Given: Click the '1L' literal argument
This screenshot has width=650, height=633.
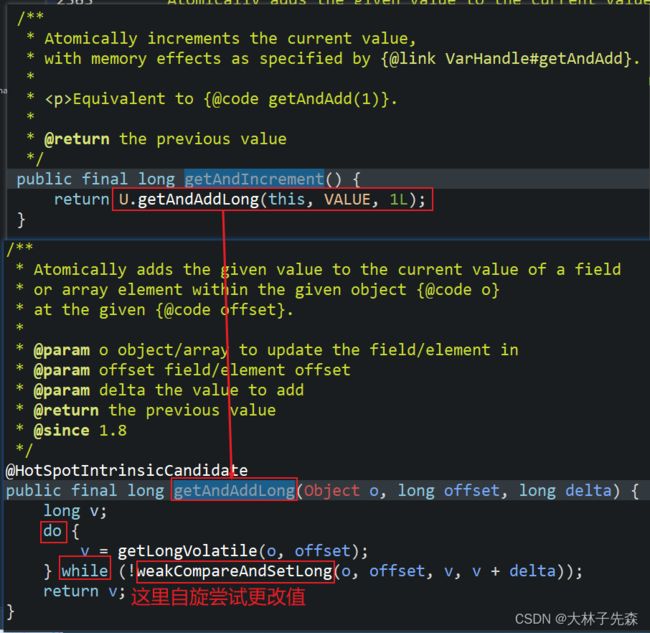Looking at the screenshot, I should (x=399, y=200).
